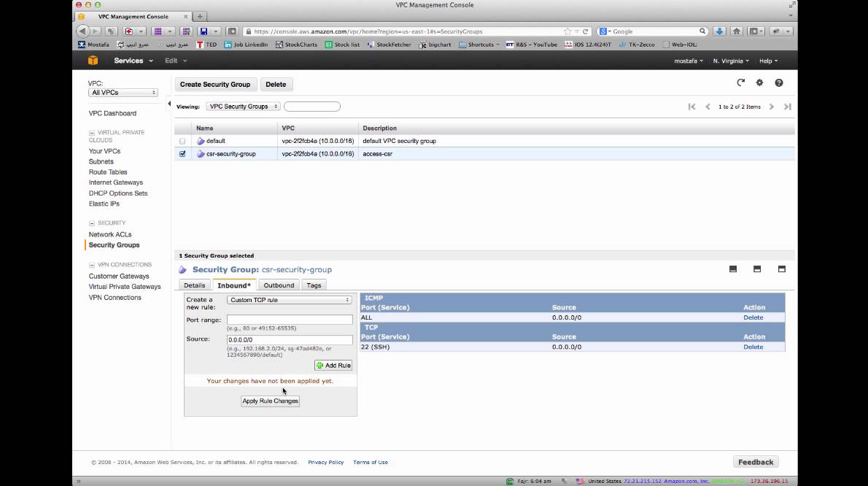
Task: Open the Help dropdown
Action: click(768, 61)
